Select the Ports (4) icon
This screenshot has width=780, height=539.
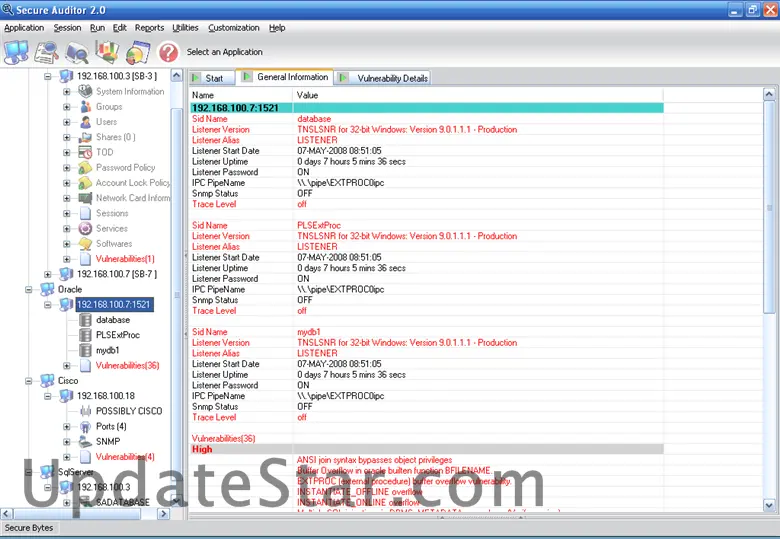(x=86, y=427)
